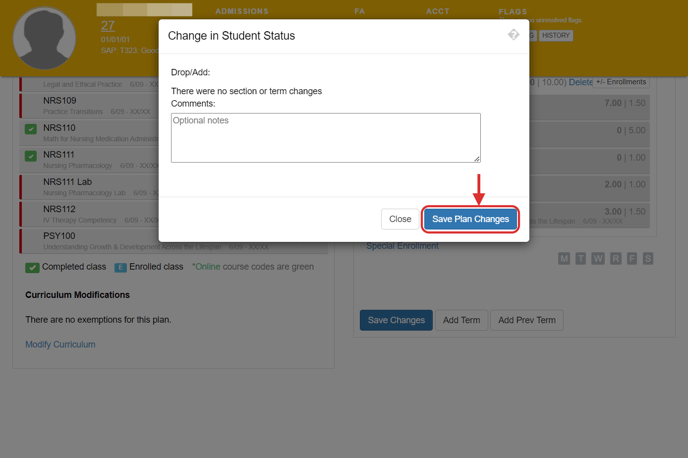Viewport: 688px width, 458px height.
Task: Click the History button
Action: pos(556,35)
